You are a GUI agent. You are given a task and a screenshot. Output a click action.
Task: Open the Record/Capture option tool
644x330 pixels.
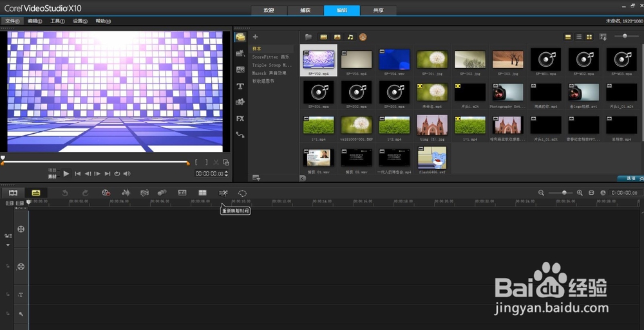click(x=106, y=193)
